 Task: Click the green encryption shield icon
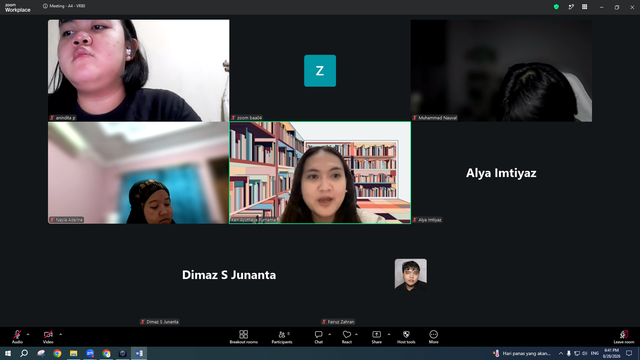556,7
